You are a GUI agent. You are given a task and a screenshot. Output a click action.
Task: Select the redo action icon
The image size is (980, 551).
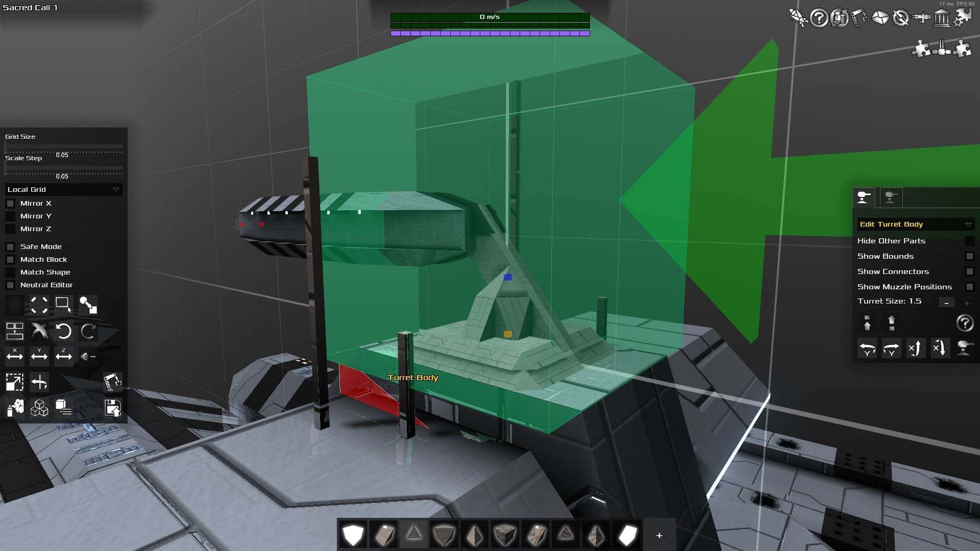point(88,331)
